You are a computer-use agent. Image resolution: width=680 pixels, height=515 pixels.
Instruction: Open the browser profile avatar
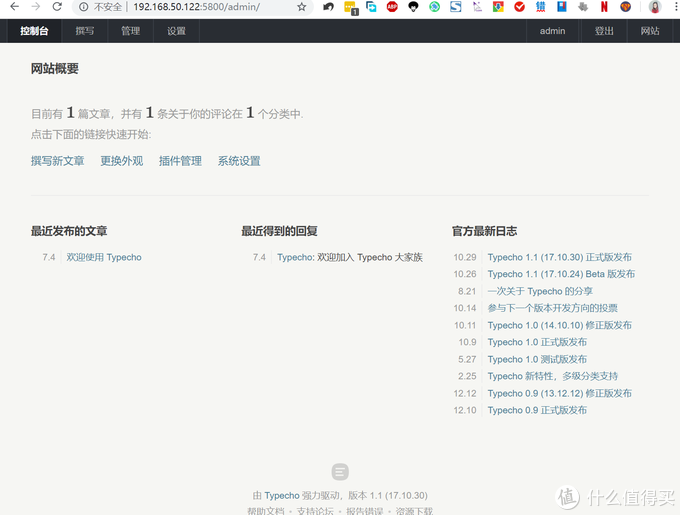click(655, 7)
